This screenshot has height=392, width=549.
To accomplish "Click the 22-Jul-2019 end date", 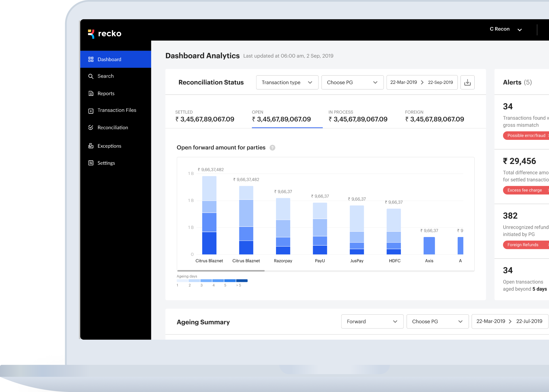I will tap(529, 321).
